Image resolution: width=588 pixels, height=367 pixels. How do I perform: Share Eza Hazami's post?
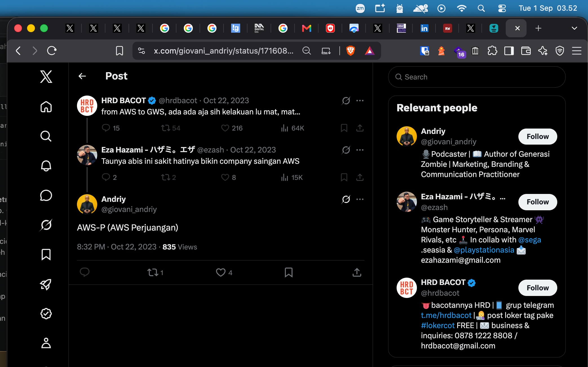tap(360, 177)
